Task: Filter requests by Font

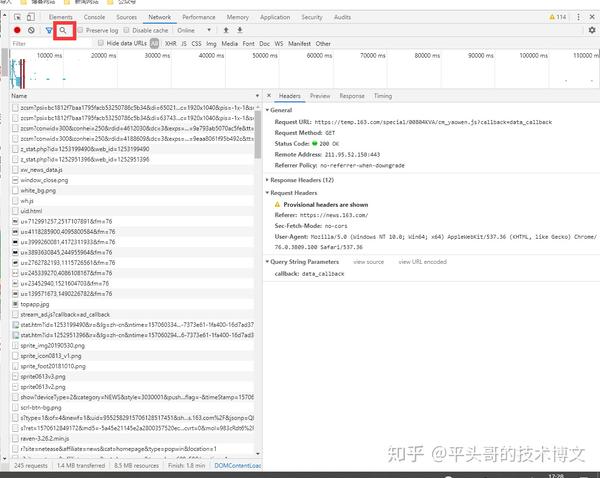Action: pos(248,44)
